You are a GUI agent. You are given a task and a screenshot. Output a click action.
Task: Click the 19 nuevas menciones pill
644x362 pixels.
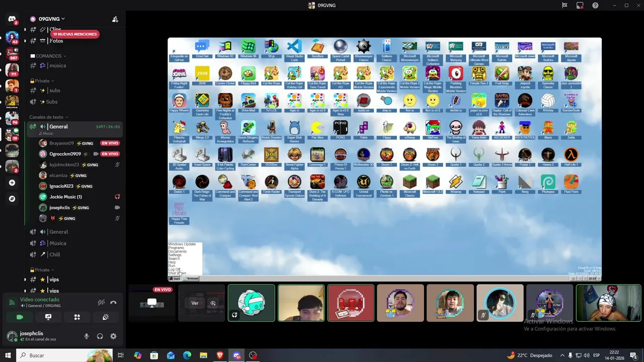[x=74, y=34]
